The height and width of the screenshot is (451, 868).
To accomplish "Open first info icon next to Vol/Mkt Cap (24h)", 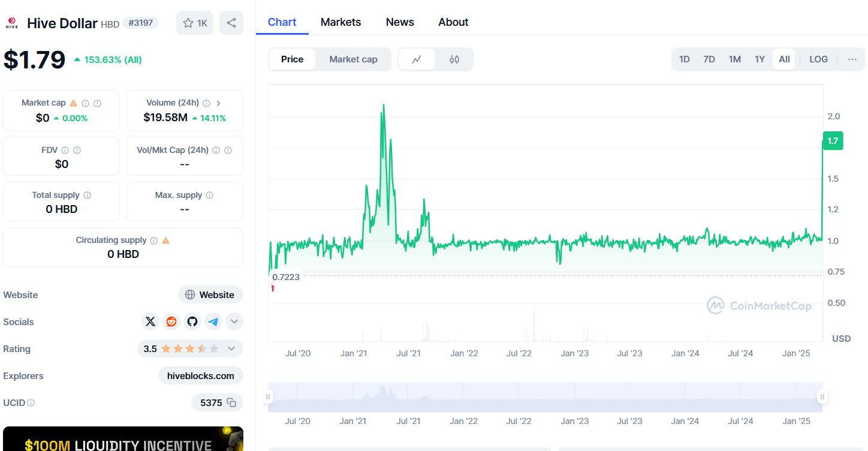I will [216, 150].
